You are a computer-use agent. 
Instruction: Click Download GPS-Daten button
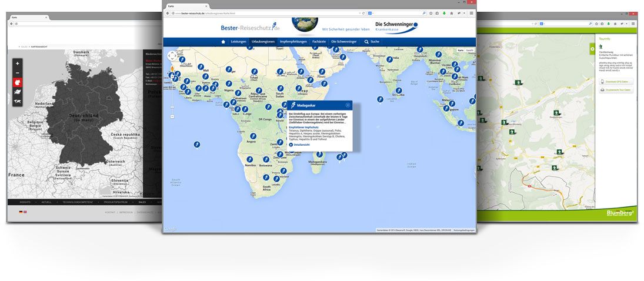click(x=616, y=82)
